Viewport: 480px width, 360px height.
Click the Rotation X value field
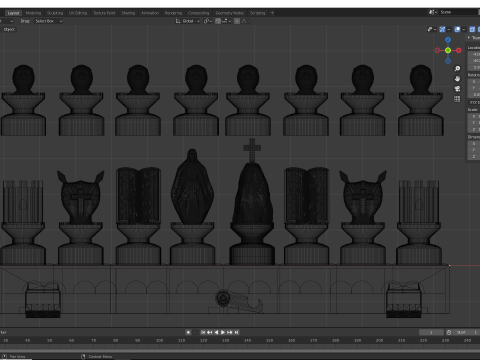click(474, 82)
